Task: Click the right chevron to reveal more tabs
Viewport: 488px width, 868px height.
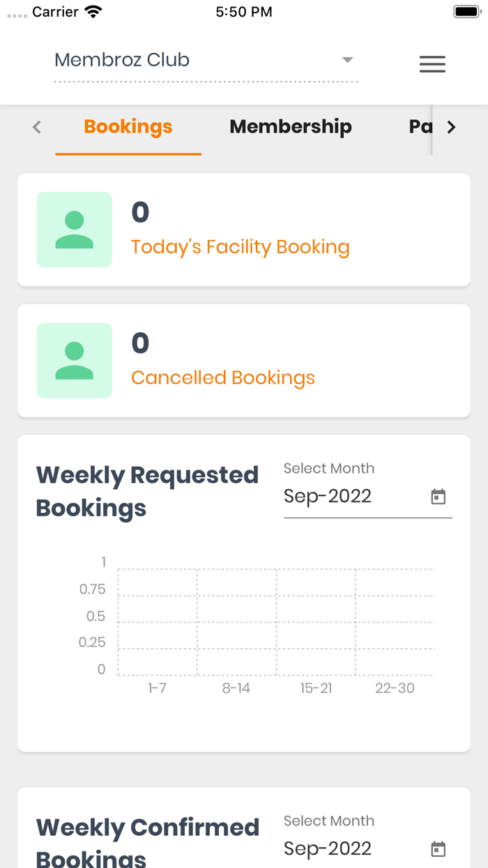Action: pos(452,127)
